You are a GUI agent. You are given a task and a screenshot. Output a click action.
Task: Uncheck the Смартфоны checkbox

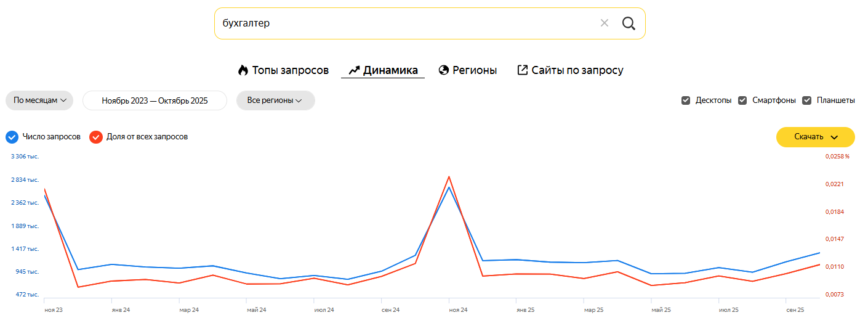(x=742, y=100)
